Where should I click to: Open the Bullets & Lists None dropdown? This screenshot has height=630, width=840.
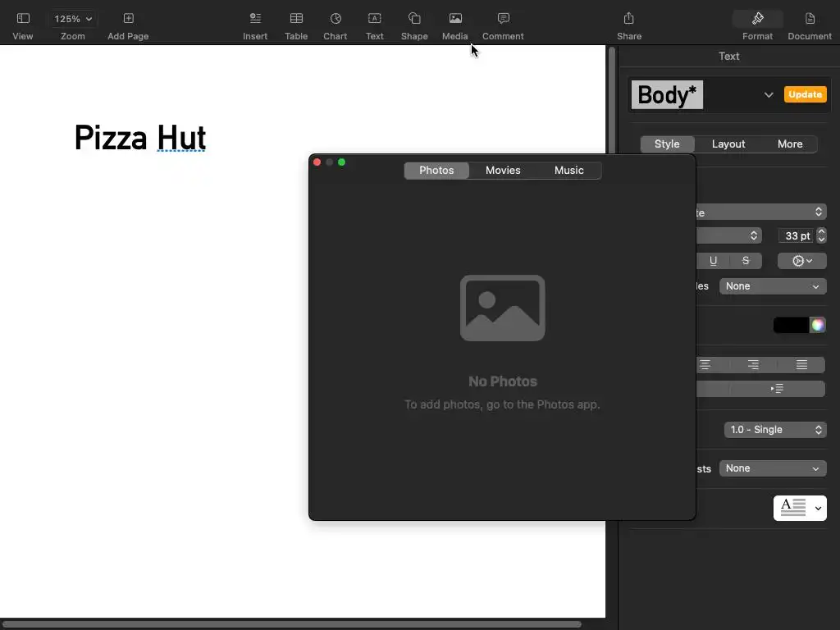[773, 468]
